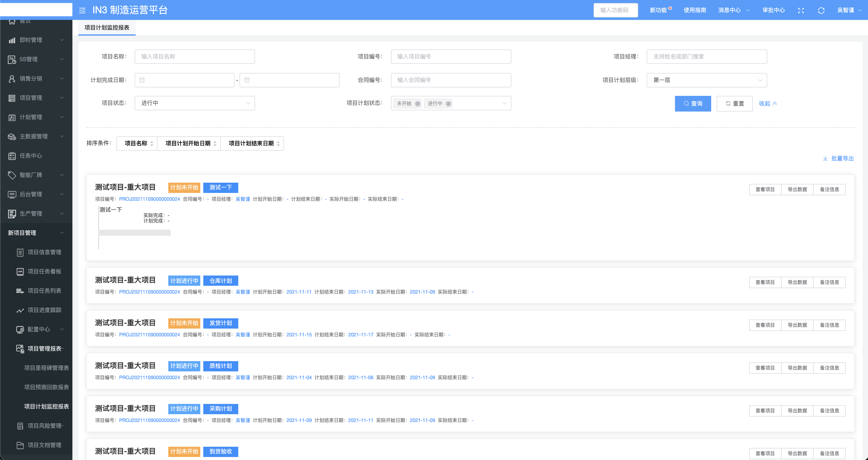This screenshot has height=460, width=868.
Task: Click the 查询 search button
Action: (693, 103)
